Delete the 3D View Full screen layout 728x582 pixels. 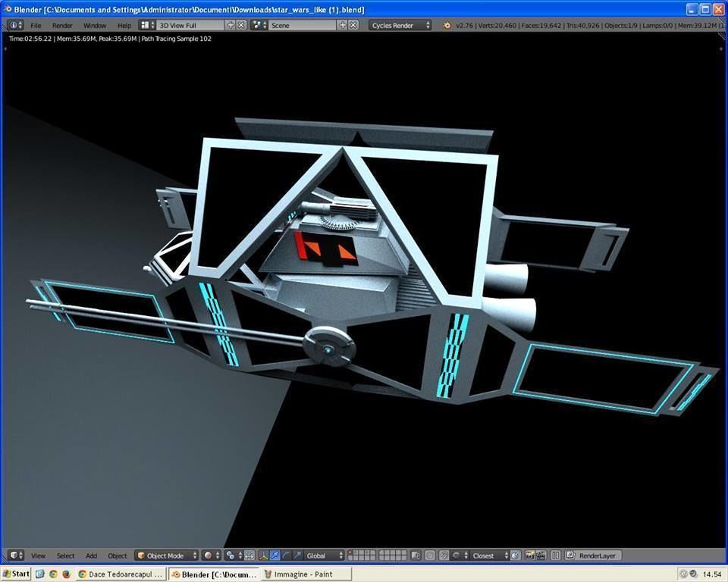click(241, 25)
